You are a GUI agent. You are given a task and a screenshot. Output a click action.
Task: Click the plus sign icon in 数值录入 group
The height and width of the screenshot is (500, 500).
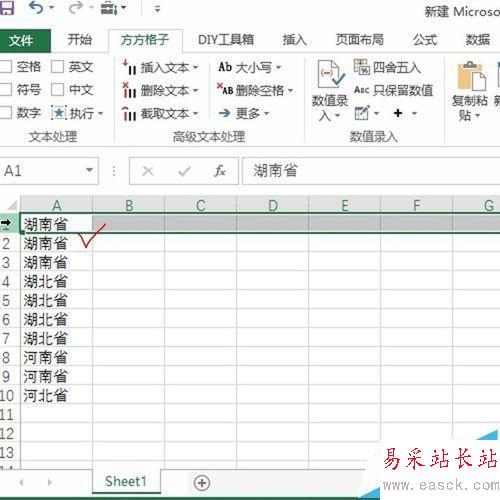coord(398,113)
